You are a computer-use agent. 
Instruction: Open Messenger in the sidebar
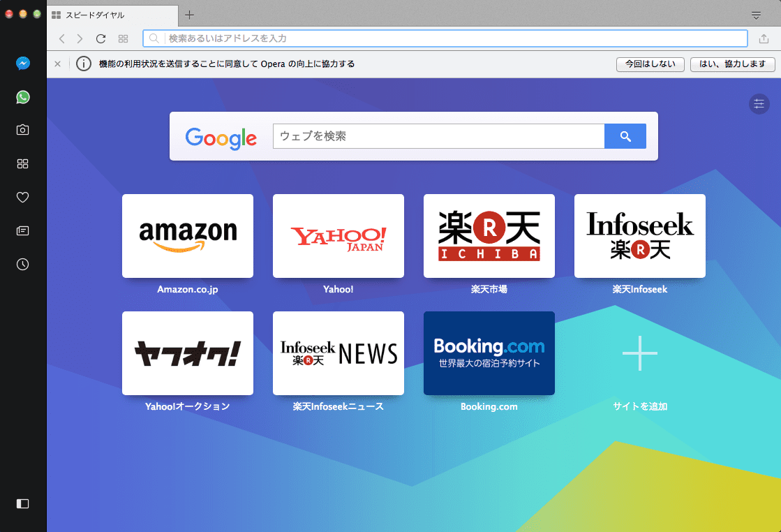tap(23, 64)
